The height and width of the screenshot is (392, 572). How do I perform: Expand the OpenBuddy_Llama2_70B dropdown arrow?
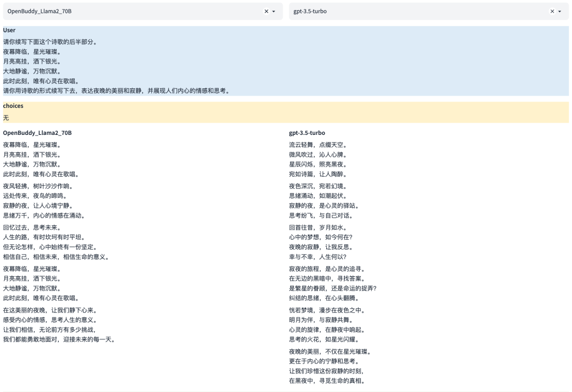point(274,11)
